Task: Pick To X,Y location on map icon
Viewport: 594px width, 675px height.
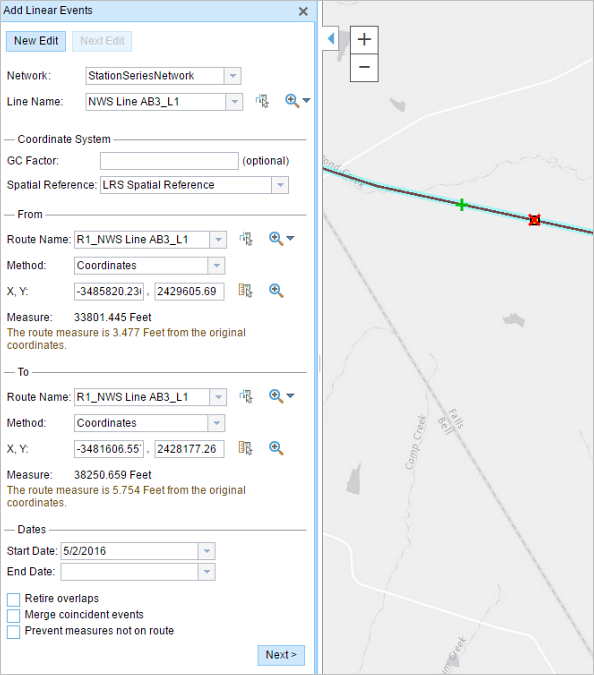Action: [x=246, y=448]
